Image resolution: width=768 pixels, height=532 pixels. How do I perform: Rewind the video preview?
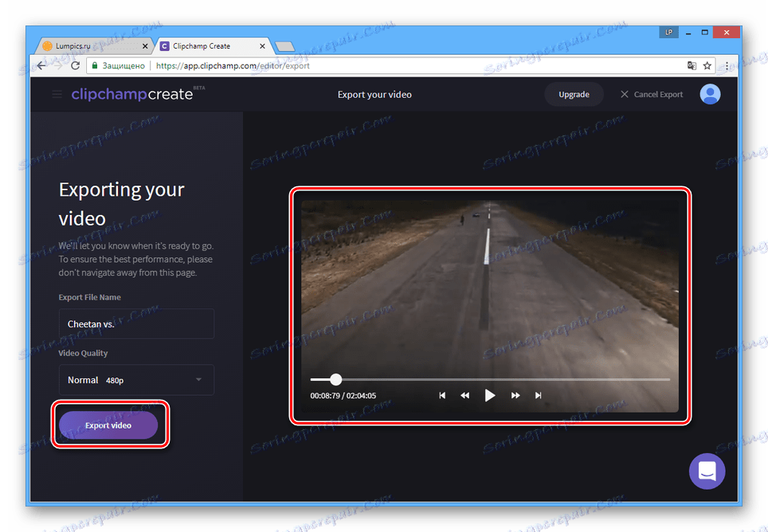coord(465,394)
